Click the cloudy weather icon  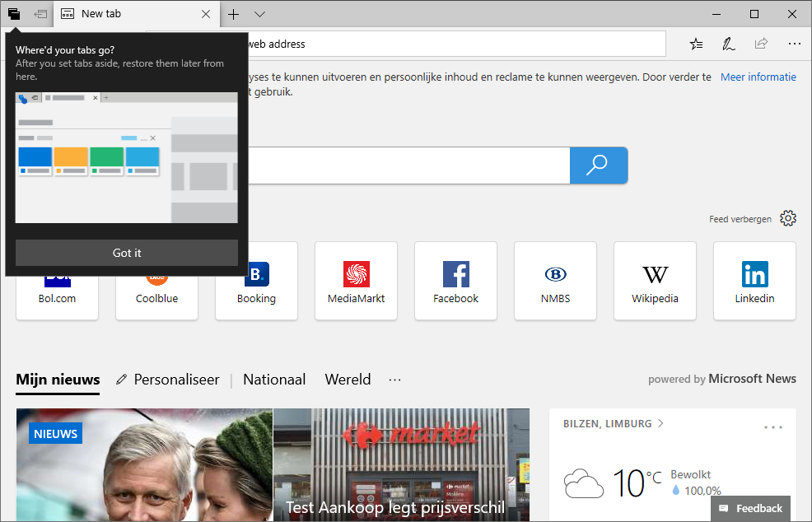(x=584, y=483)
